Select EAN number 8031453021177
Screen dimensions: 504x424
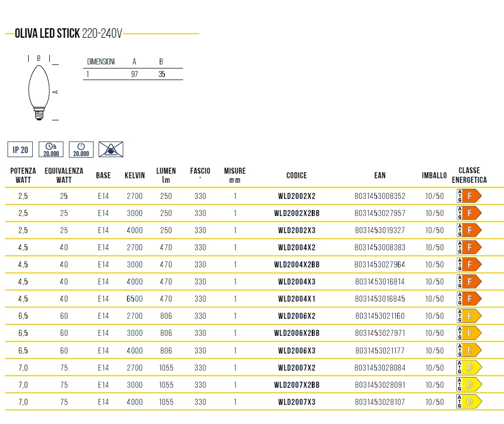(380, 350)
